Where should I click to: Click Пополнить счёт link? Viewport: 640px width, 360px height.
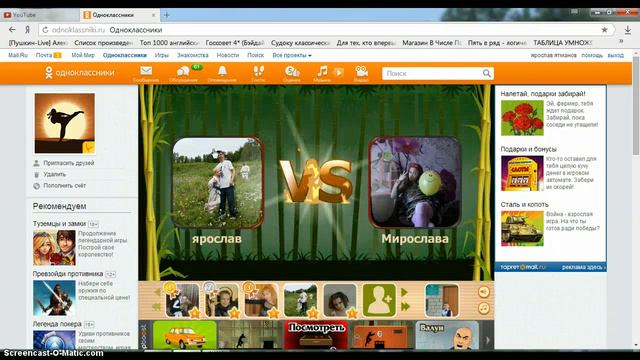tap(64, 186)
